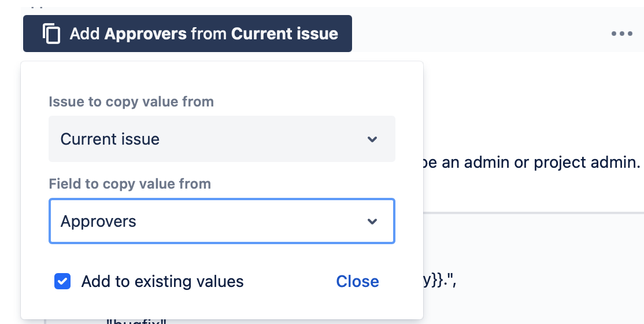Screen dimensions: 644x324
Task: Click the 'Add Approvers from Current issue' button
Action: click(187, 34)
